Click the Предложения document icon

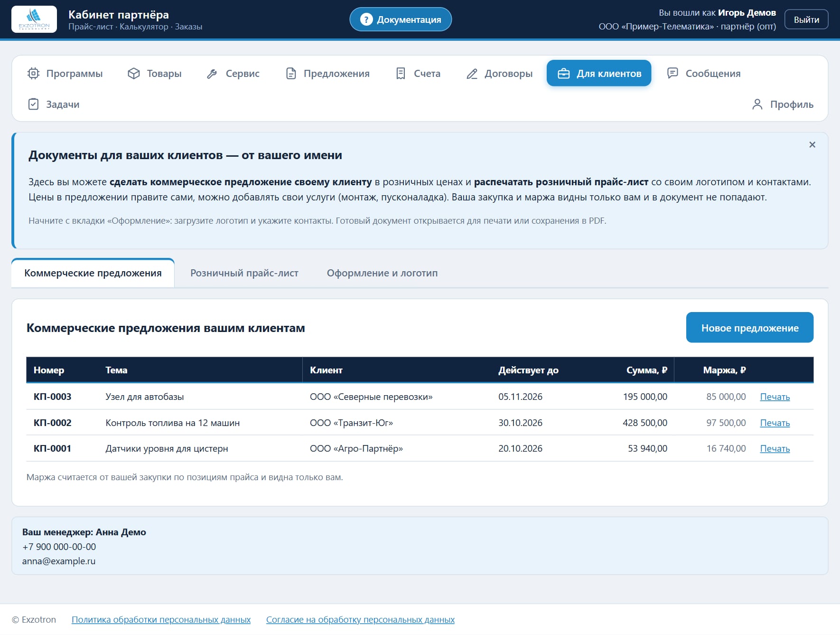[291, 74]
